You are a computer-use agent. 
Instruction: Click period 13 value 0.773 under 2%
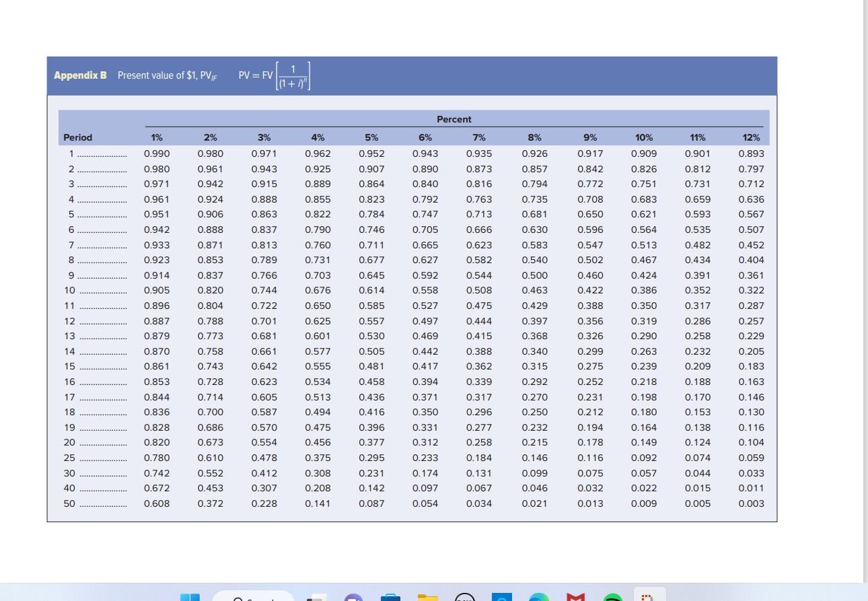click(x=210, y=336)
